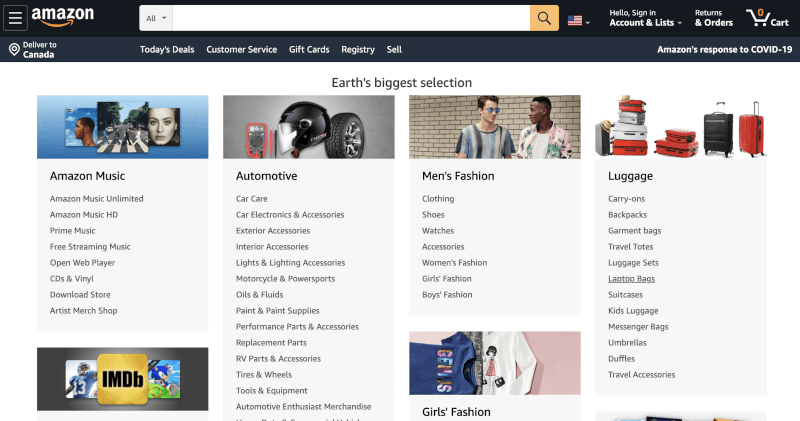Image resolution: width=800 pixels, height=421 pixels.
Task: Select the Sell menu item
Action: (394, 49)
